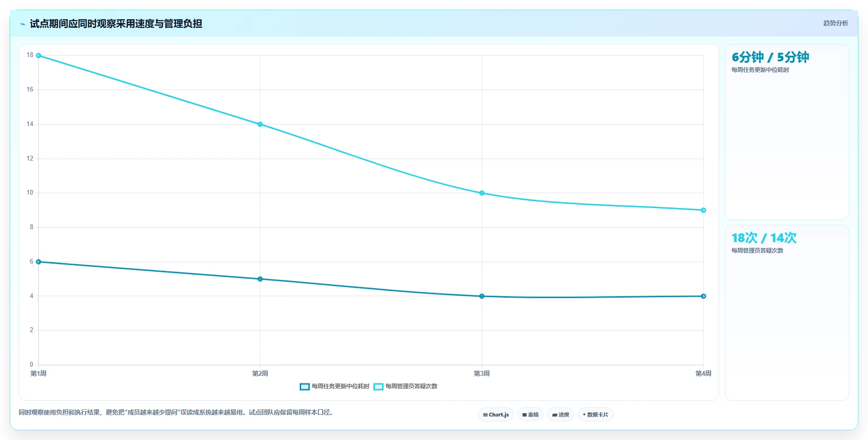The height and width of the screenshot is (440, 868).
Task: Open the 趋势分析 label in the header
Action: 835,23
